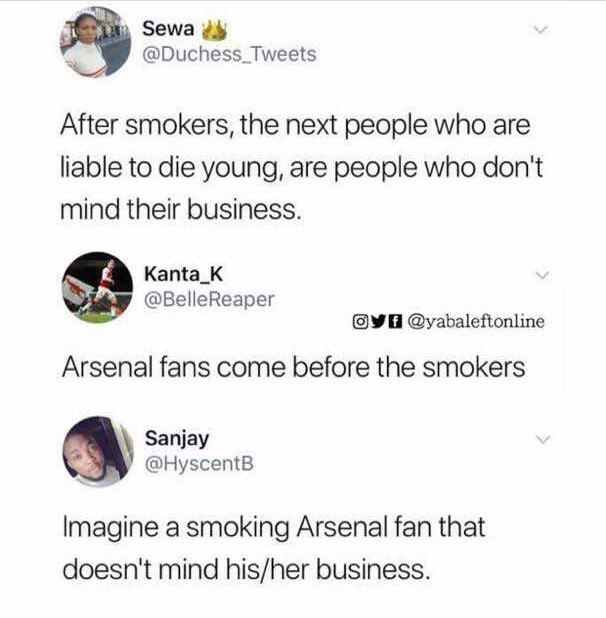Click the display name Sewa
Image resolution: width=606 pixels, height=618 pixels.
(168, 29)
